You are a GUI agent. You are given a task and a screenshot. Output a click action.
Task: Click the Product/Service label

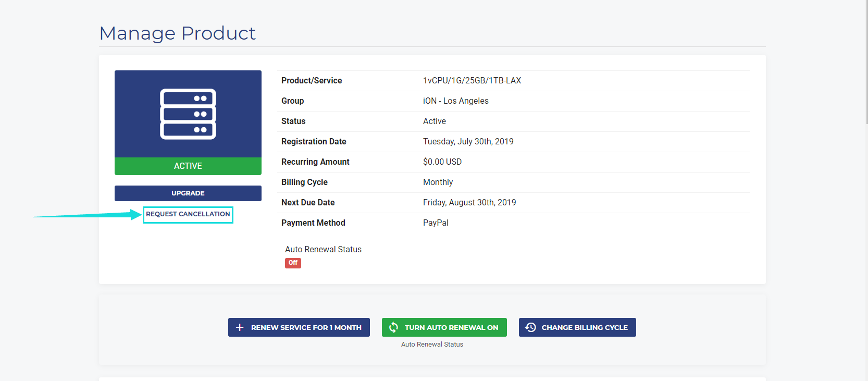click(312, 81)
